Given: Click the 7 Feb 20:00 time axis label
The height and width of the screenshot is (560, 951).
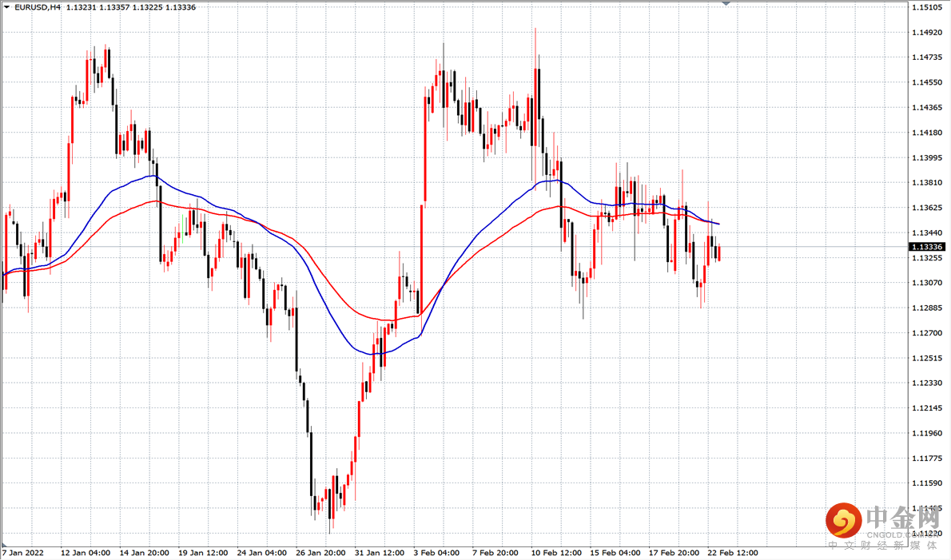Looking at the screenshot, I should point(495,553).
